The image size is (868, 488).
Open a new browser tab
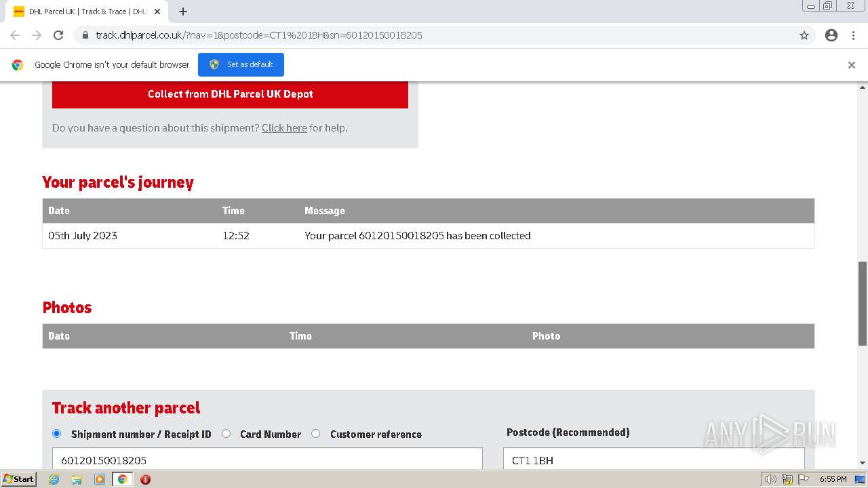coord(183,12)
